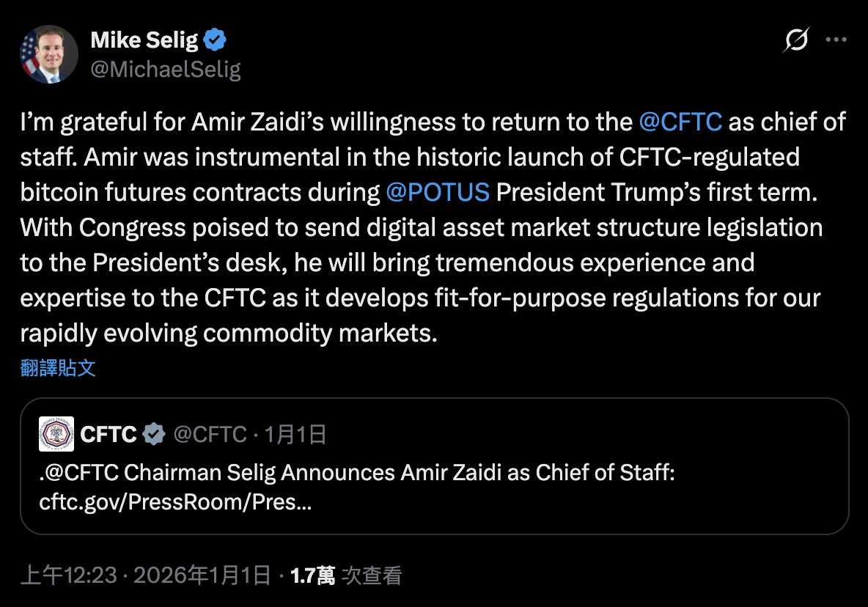
Task: Click the 翻譯貼文 translate post link
Action: pos(58,368)
